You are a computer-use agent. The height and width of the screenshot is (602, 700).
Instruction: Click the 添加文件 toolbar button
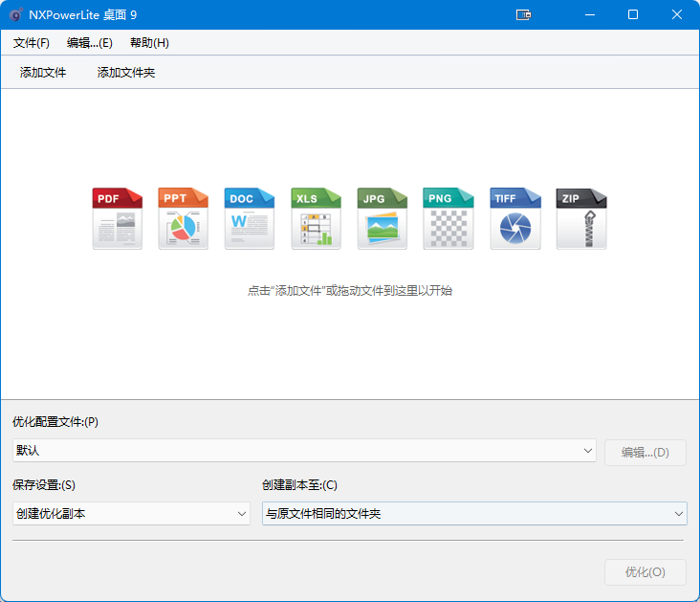(43, 73)
